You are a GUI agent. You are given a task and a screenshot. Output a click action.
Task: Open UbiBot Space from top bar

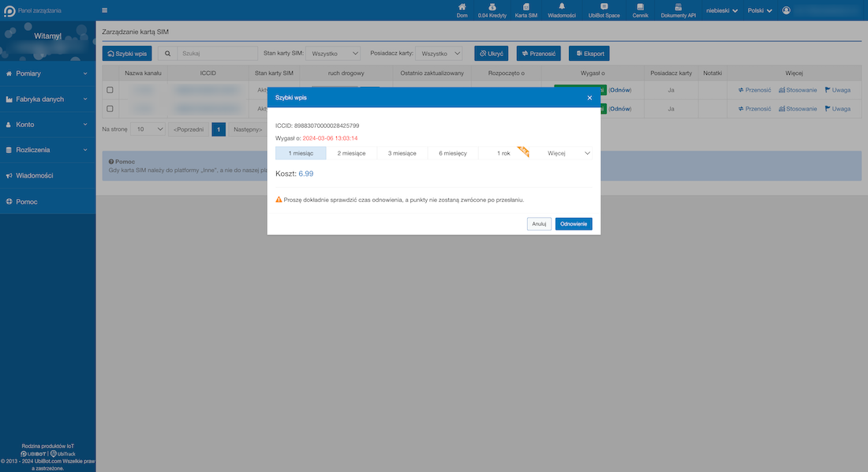pyautogui.click(x=604, y=10)
